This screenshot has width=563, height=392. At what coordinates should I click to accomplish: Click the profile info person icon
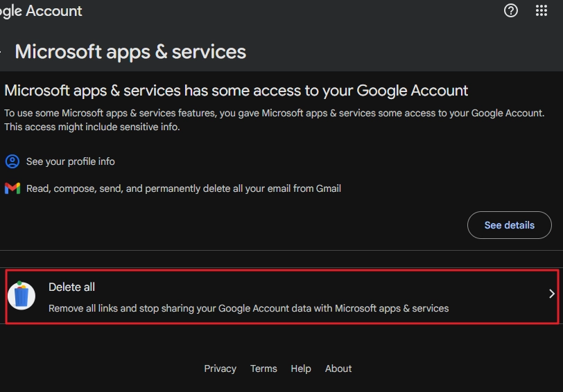click(12, 161)
